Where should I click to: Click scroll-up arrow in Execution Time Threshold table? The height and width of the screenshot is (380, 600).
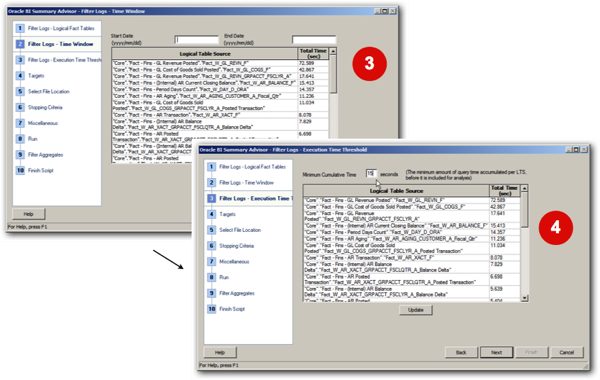pyautogui.click(x=525, y=188)
